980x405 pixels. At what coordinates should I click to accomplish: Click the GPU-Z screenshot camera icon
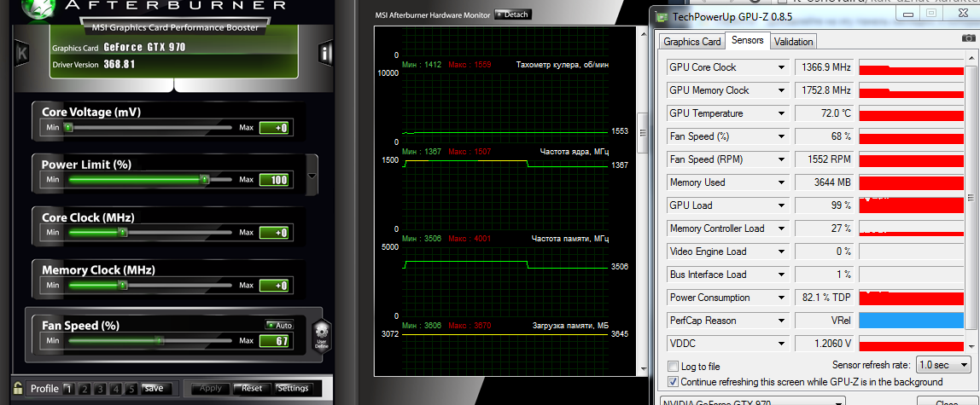[968, 39]
